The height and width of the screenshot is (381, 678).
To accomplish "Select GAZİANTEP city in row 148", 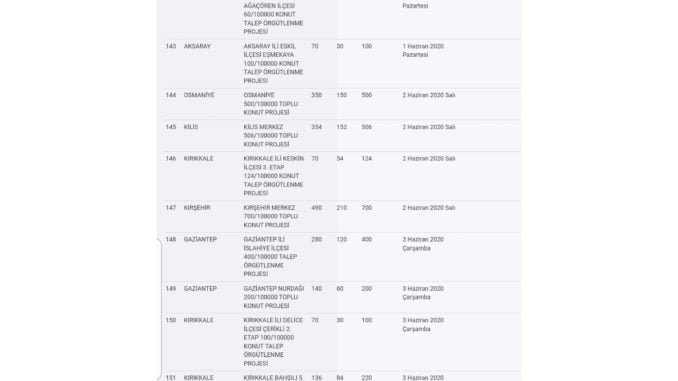I will click(x=200, y=240).
